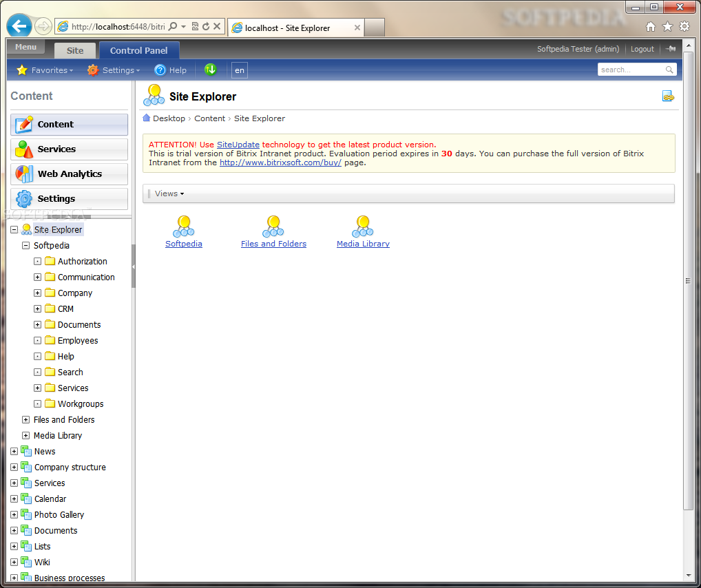Click the Content breadcrumb
This screenshot has height=588, width=701.
click(x=209, y=118)
